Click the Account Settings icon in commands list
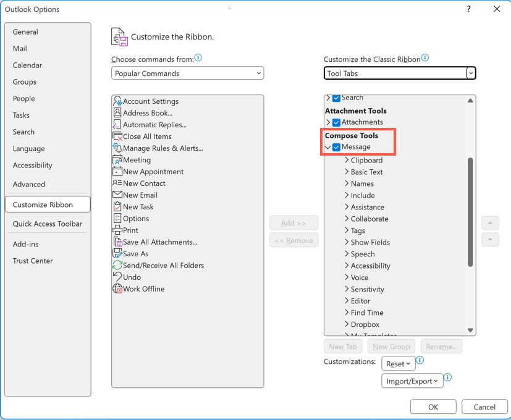The height and width of the screenshot is (420, 511). (x=117, y=101)
